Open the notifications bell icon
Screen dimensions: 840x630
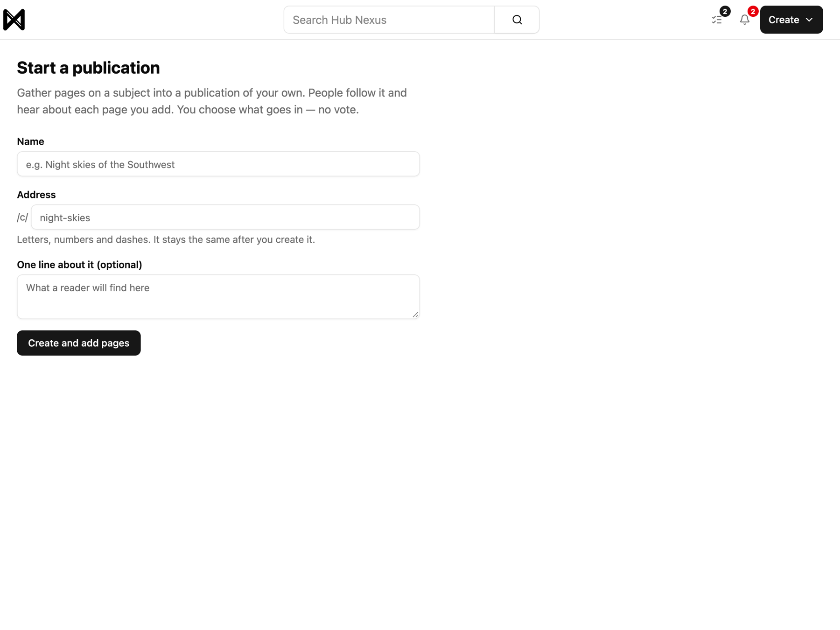[x=744, y=20]
